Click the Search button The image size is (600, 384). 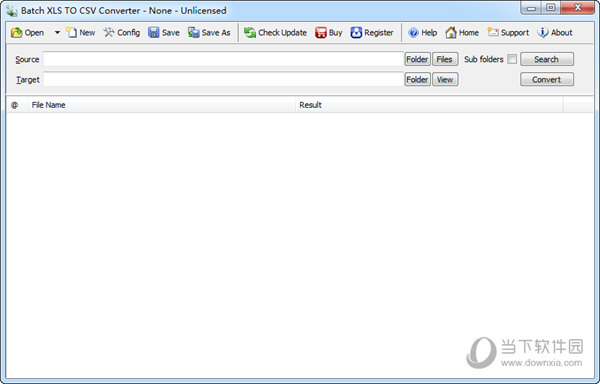tap(547, 59)
